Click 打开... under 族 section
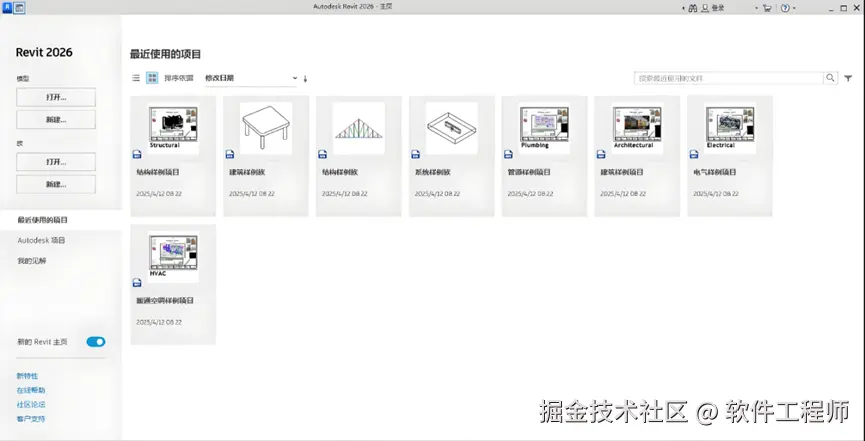 pyautogui.click(x=56, y=162)
